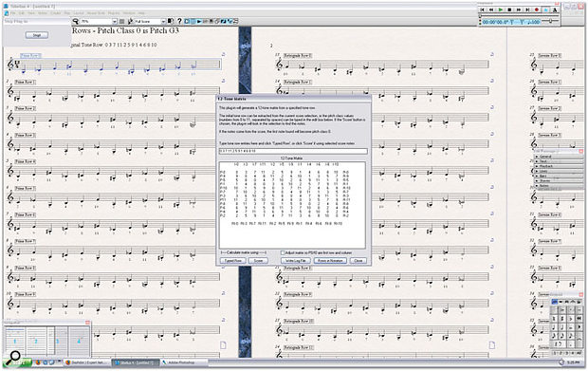Open the zoom percentage dropdown showing 75%
Screen dimensions: 588x371
point(115,22)
